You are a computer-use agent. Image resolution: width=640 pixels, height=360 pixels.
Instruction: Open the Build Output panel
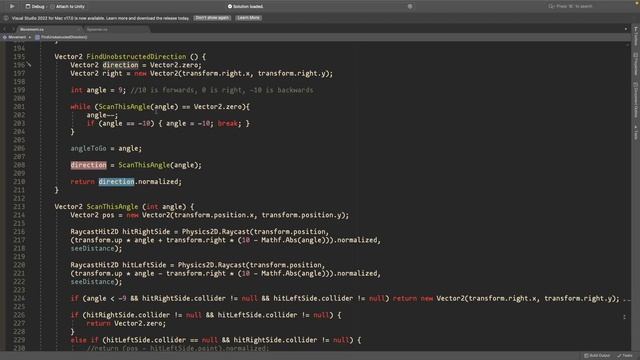pyautogui.click(x=597, y=356)
